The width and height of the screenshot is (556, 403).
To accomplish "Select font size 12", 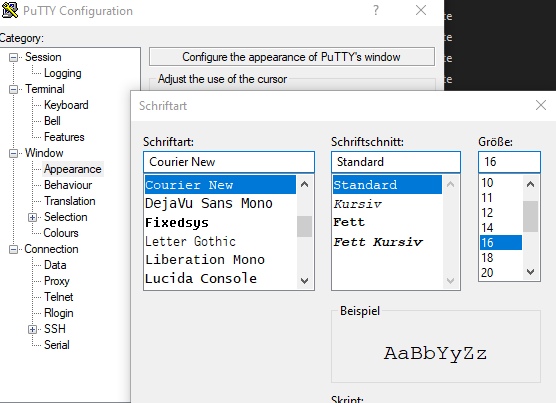I will pos(501,213).
